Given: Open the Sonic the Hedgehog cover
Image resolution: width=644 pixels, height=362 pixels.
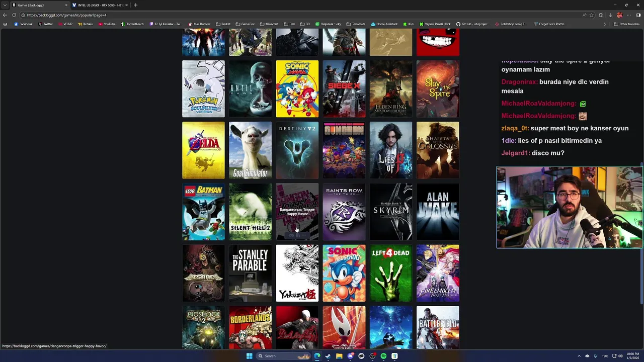Looking at the screenshot, I should click(x=344, y=273).
